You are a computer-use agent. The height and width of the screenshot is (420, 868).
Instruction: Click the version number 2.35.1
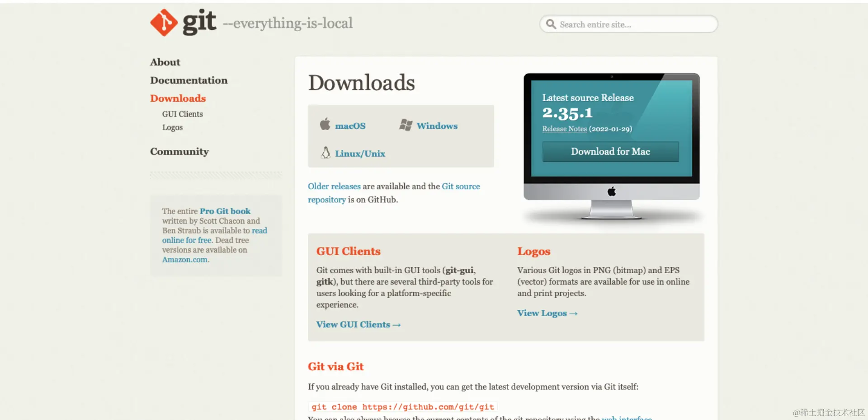coord(567,113)
